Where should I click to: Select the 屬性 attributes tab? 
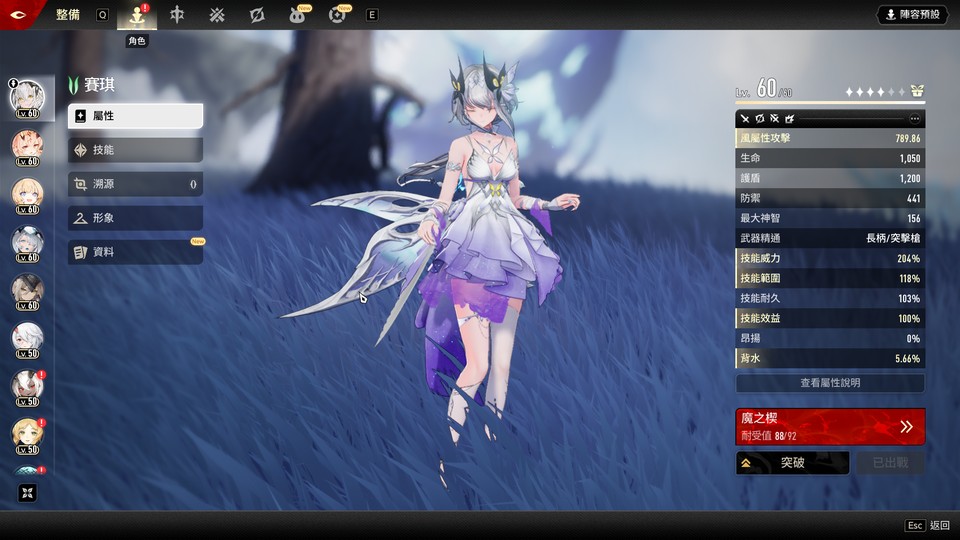tap(135, 116)
